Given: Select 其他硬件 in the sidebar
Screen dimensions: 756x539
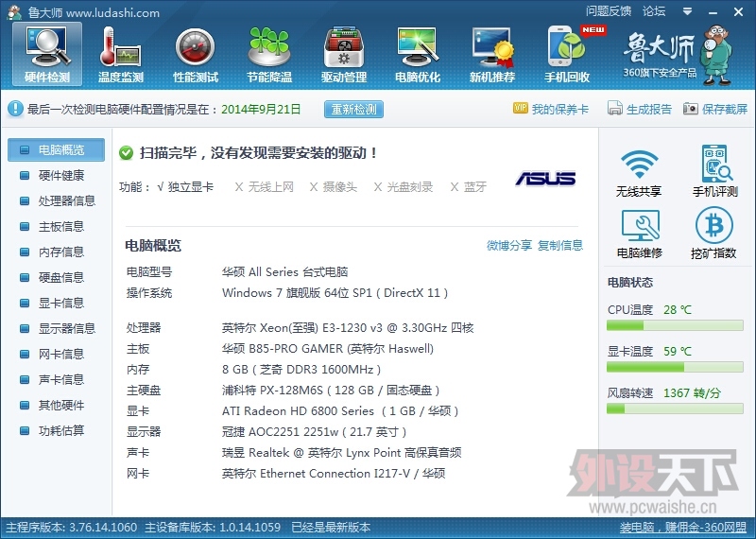Looking at the screenshot, I should (56, 406).
